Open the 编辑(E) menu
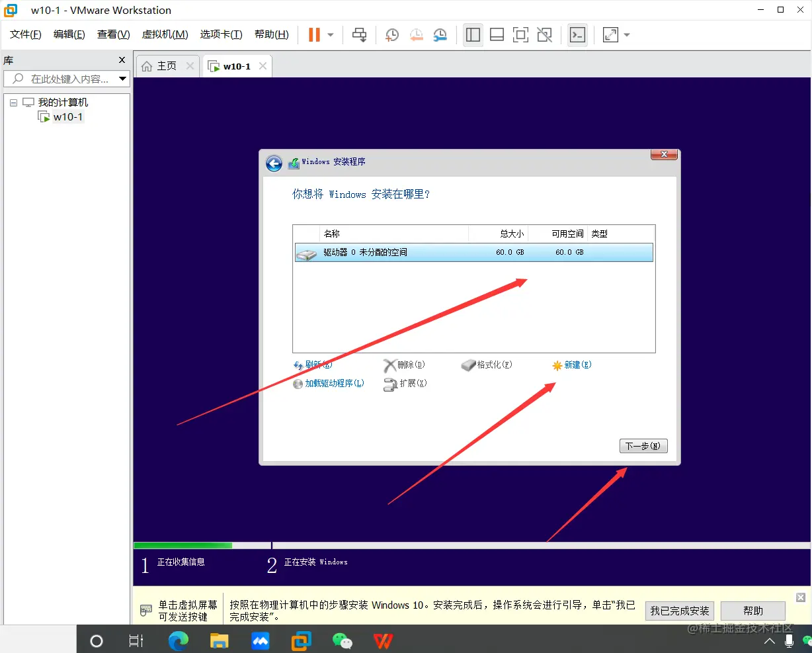Image resolution: width=812 pixels, height=653 pixels. pos(69,34)
